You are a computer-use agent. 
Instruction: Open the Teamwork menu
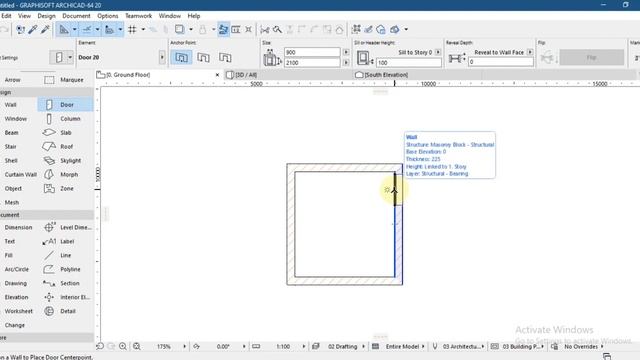click(138, 16)
